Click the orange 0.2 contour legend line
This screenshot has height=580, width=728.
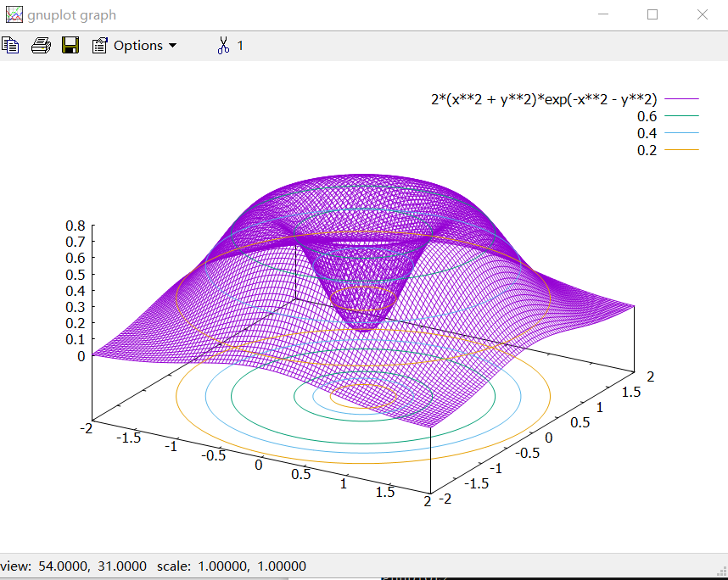pos(683,149)
